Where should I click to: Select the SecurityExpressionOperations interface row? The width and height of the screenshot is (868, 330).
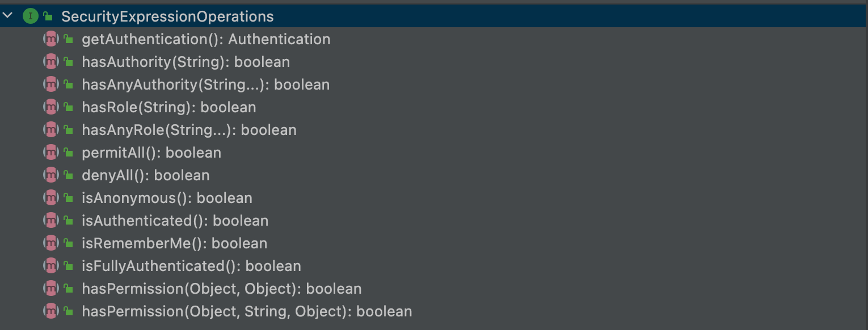(x=167, y=17)
